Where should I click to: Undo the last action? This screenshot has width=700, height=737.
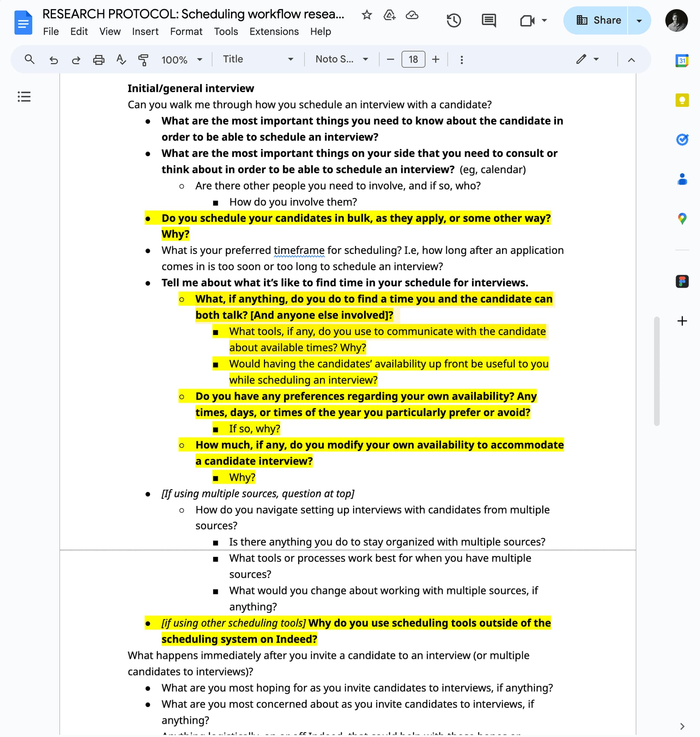coord(54,60)
